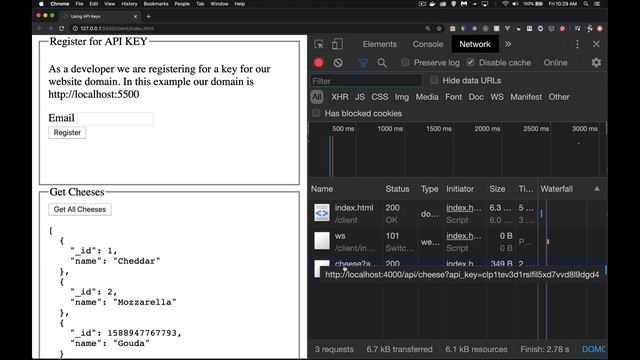Filter requests by WS

pyautogui.click(x=497, y=97)
